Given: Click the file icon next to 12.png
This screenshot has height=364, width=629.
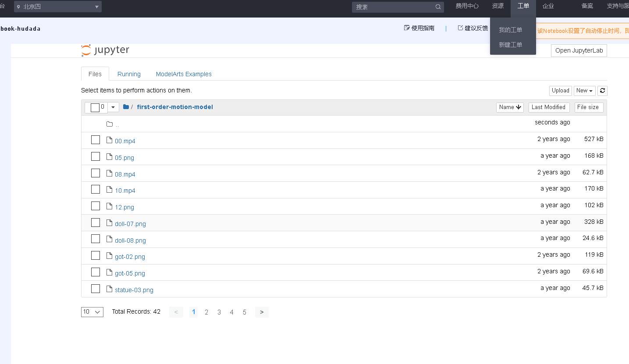Looking at the screenshot, I should pyautogui.click(x=110, y=206).
